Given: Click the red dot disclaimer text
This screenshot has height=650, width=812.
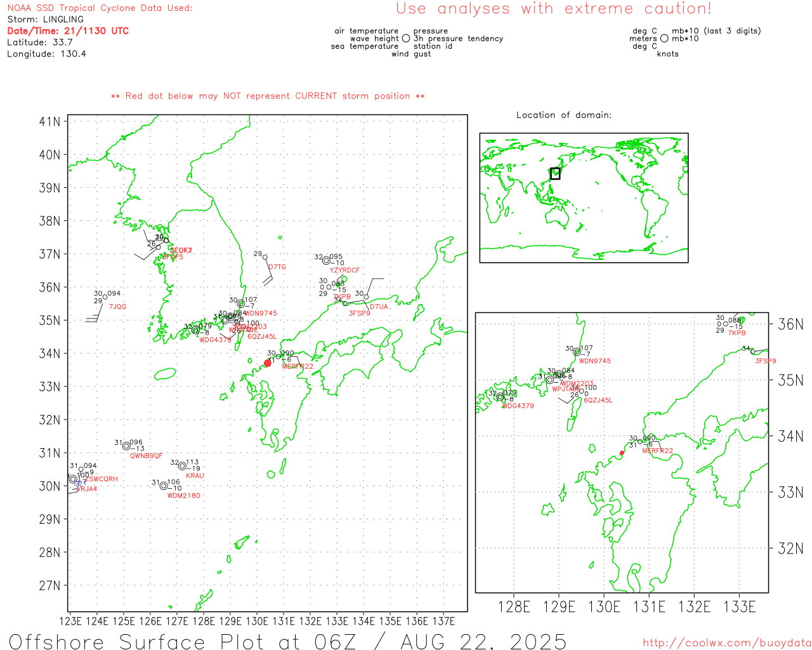Looking at the screenshot, I should click(268, 96).
